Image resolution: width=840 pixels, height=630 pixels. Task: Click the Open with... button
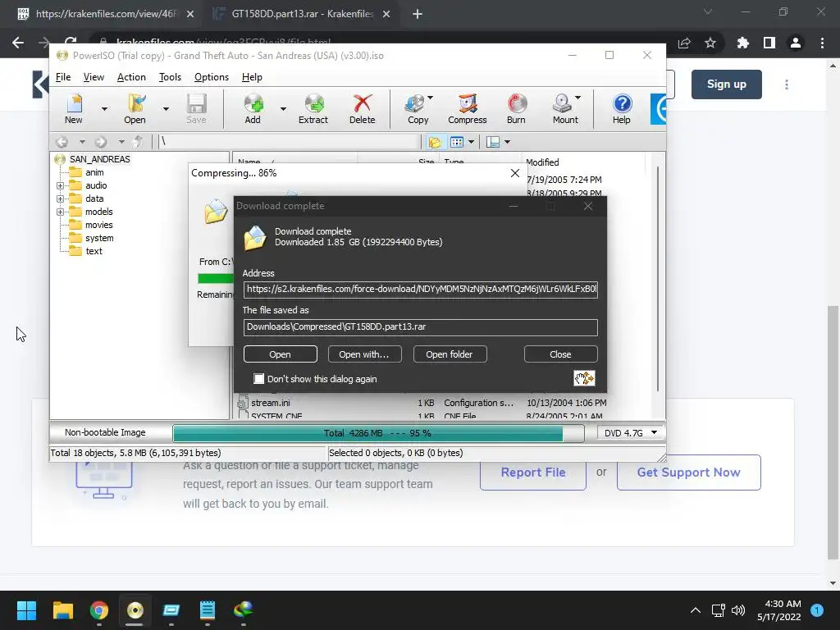364,354
